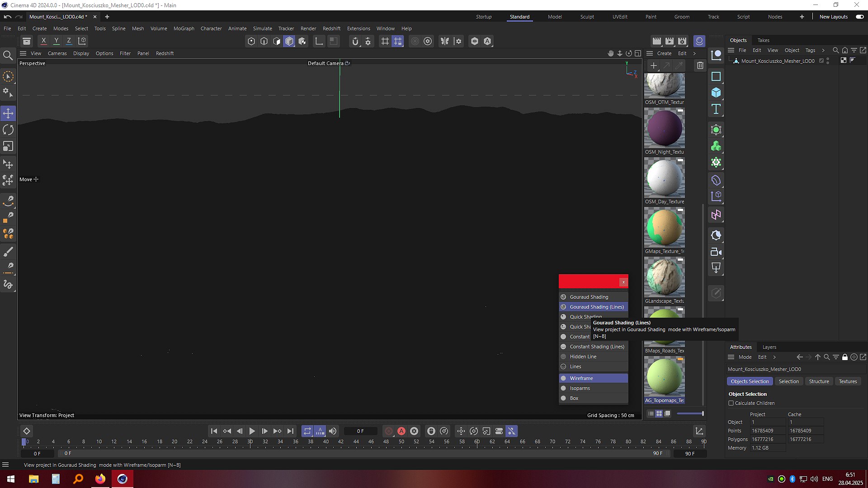Jump to the animation start
This screenshot has height=488, width=868.
[214, 431]
